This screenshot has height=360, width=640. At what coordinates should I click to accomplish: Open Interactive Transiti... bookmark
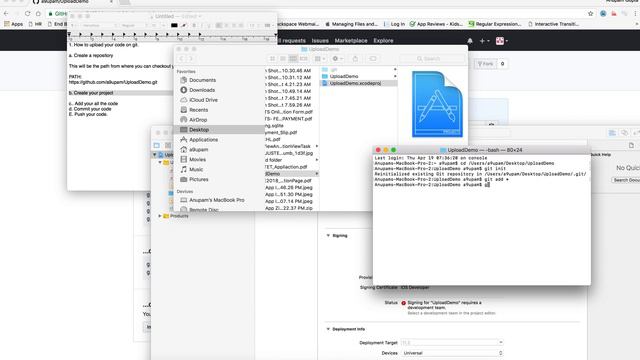(x=553, y=24)
